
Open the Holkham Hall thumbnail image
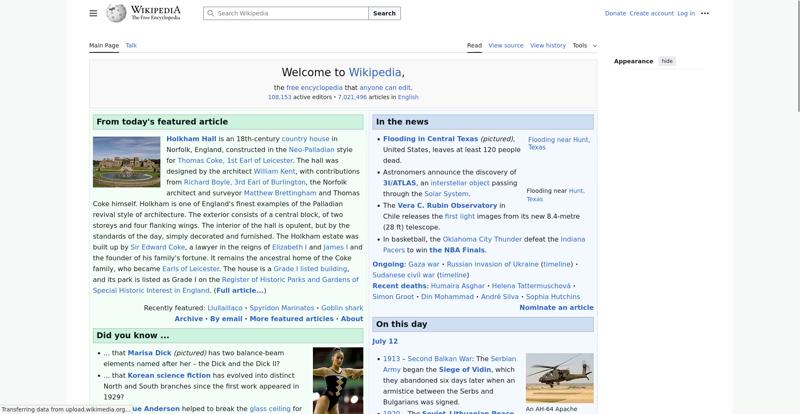click(127, 162)
